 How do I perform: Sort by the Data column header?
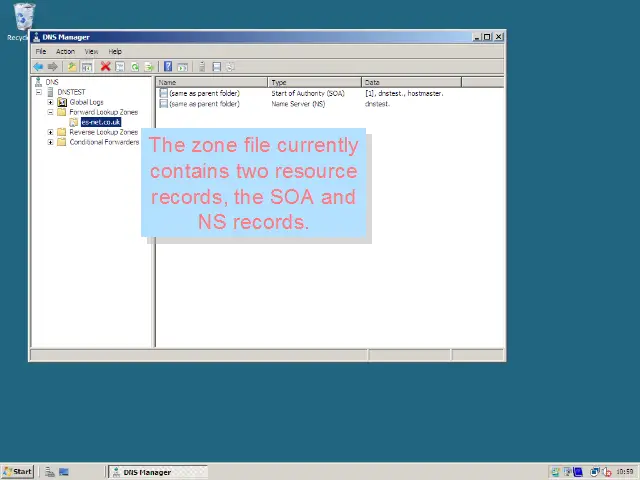(x=411, y=82)
